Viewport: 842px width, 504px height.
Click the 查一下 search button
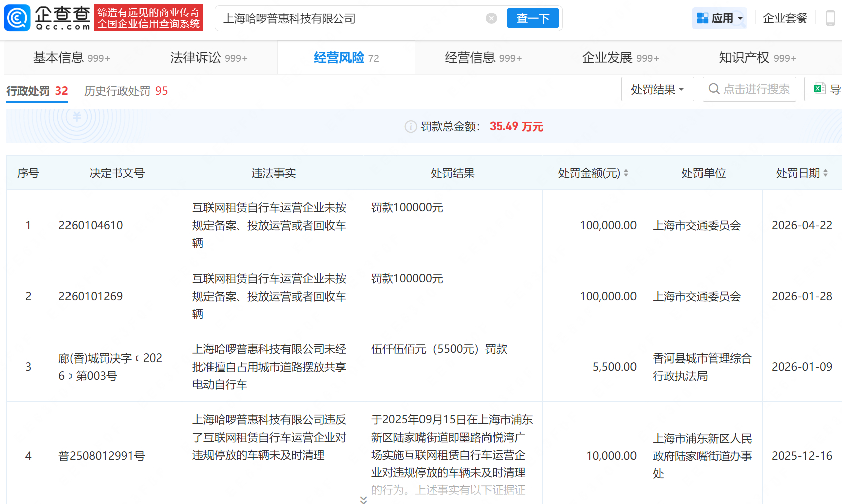pos(532,18)
